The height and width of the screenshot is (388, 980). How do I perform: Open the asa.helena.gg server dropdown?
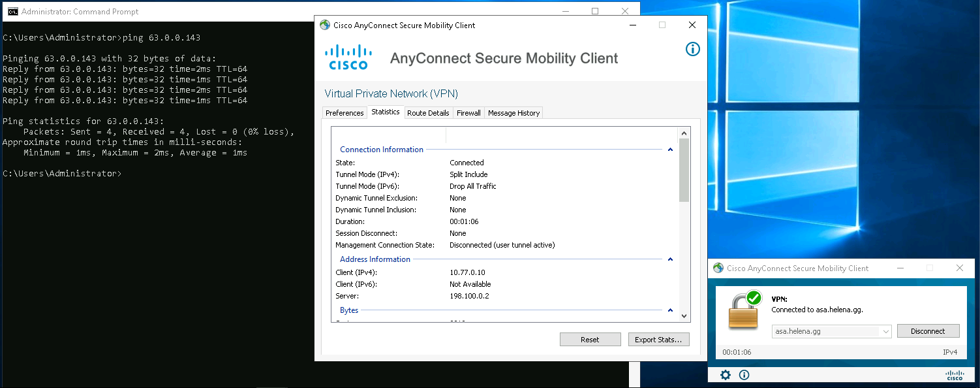[885, 331]
